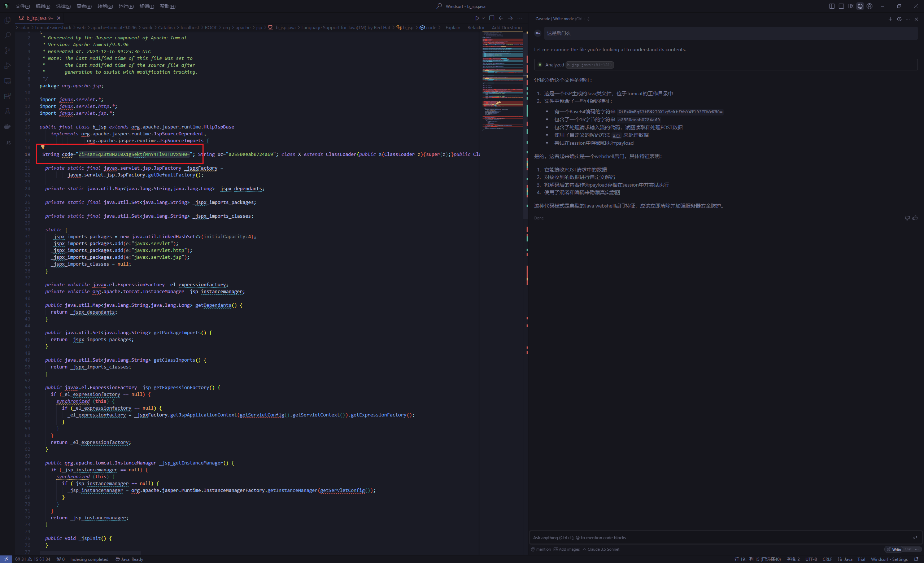Navigate forward with the right arrow
Image resolution: width=924 pixels, height=563 pixels.
pos(510,18)
